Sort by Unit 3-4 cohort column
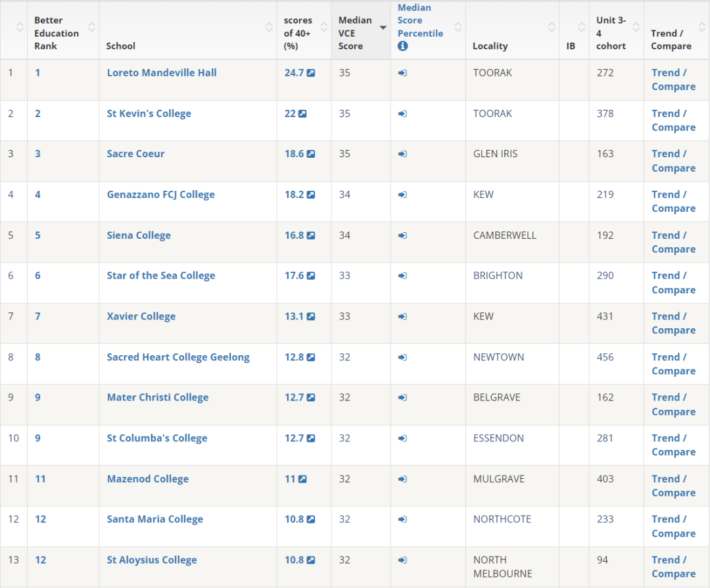710x588 pixels. point(636,27)
